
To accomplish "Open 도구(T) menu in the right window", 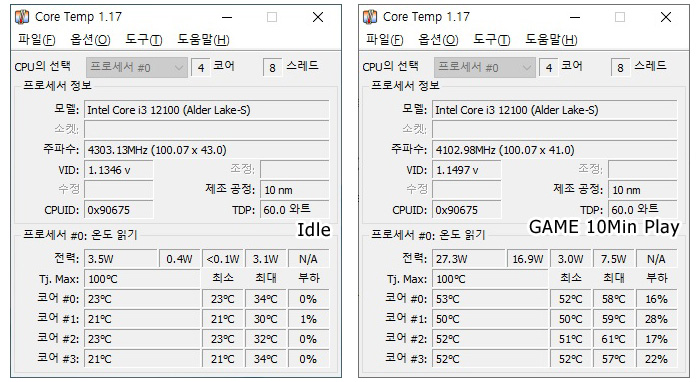I will point(491,40).
